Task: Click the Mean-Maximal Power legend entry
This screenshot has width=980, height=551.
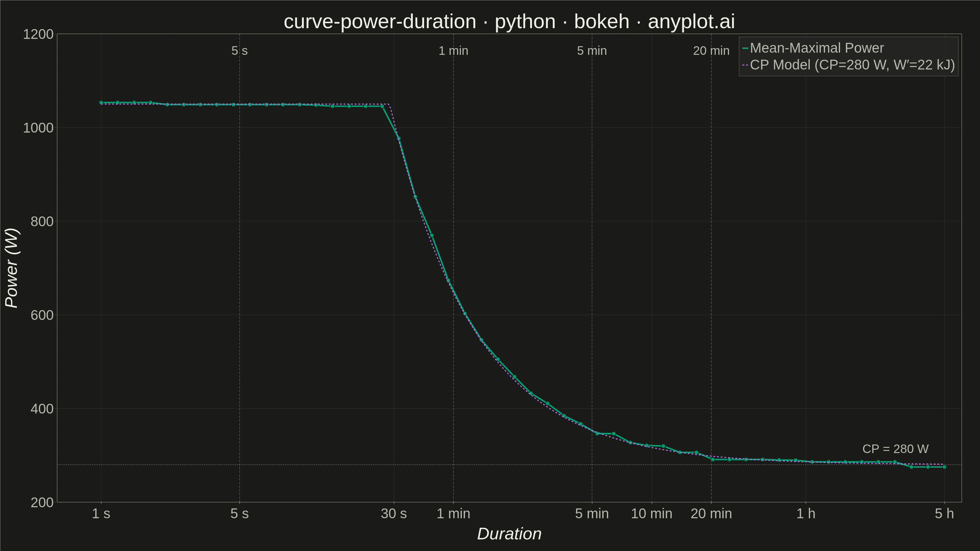Action: (x=813, y=48)
